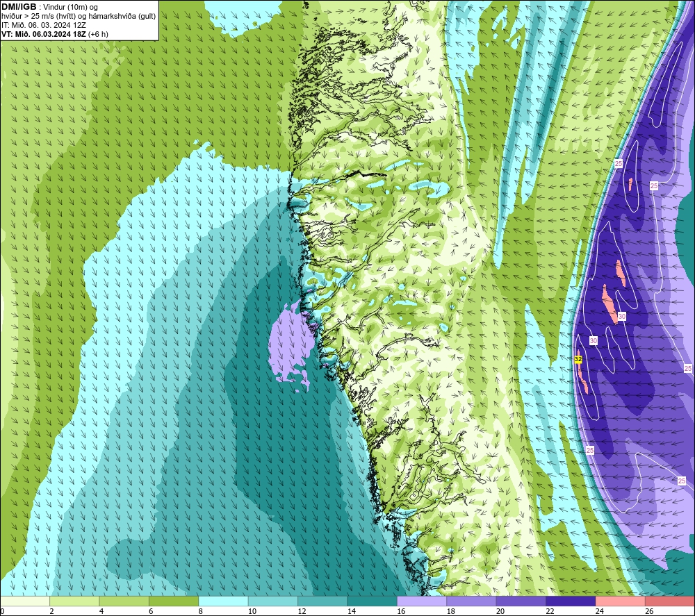The image size is (695, 616).
Task: Click the 'Vindur (10m) og' heading text
Action: pos(70,8)
